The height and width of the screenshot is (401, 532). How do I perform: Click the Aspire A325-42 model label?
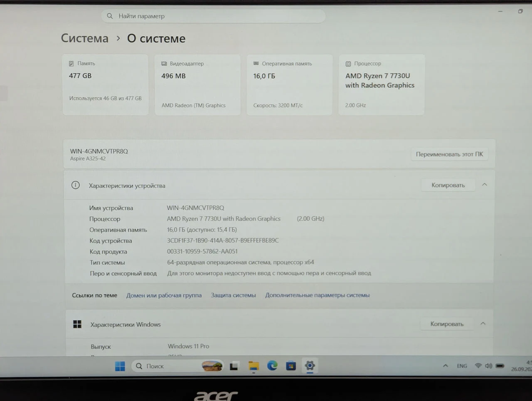point(88,158)
